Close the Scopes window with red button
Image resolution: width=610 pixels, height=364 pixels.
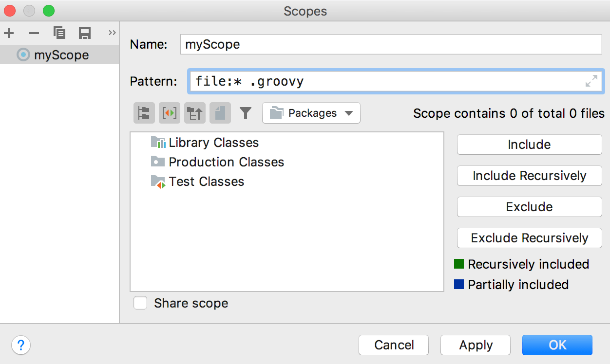click(x=10, y=11)
